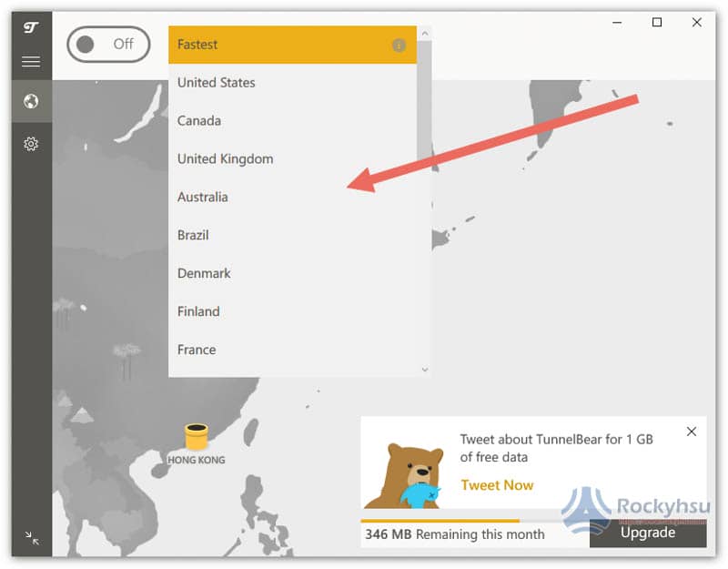Click the country list scroll-up arrow

coord(424,34)
